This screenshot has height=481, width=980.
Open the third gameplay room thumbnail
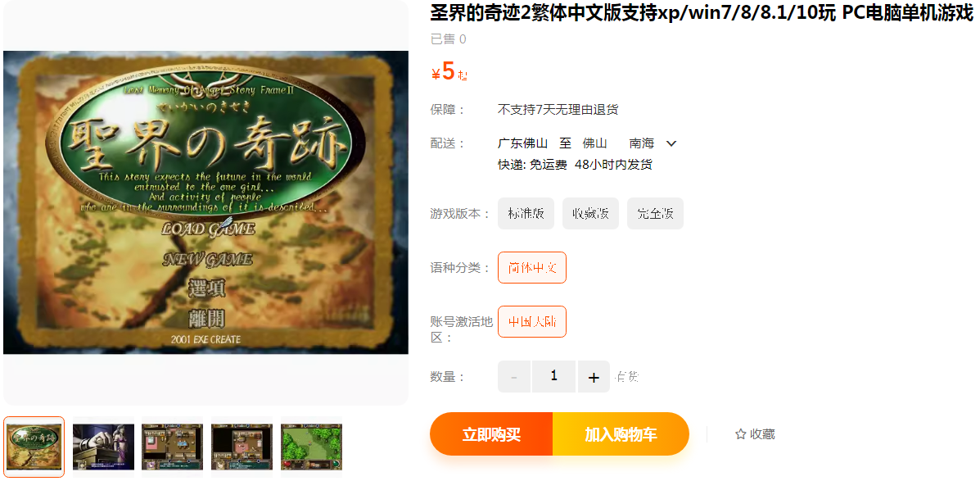click(173, 447)
